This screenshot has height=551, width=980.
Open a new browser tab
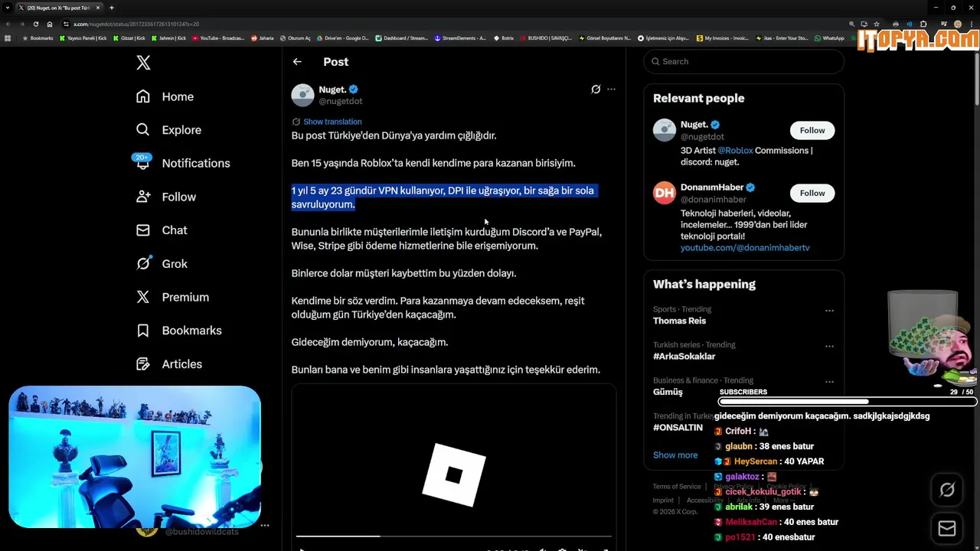[112, 8]
